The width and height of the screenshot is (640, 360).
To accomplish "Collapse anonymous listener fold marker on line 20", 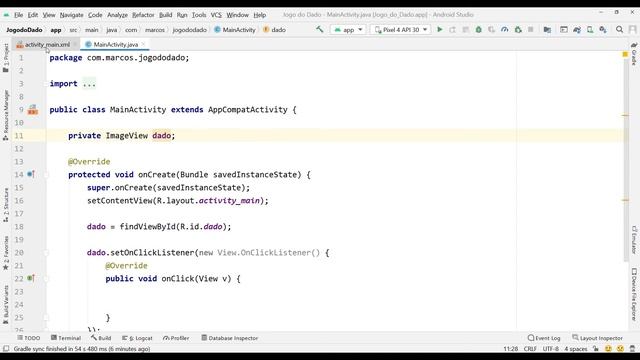I will 46,253.
